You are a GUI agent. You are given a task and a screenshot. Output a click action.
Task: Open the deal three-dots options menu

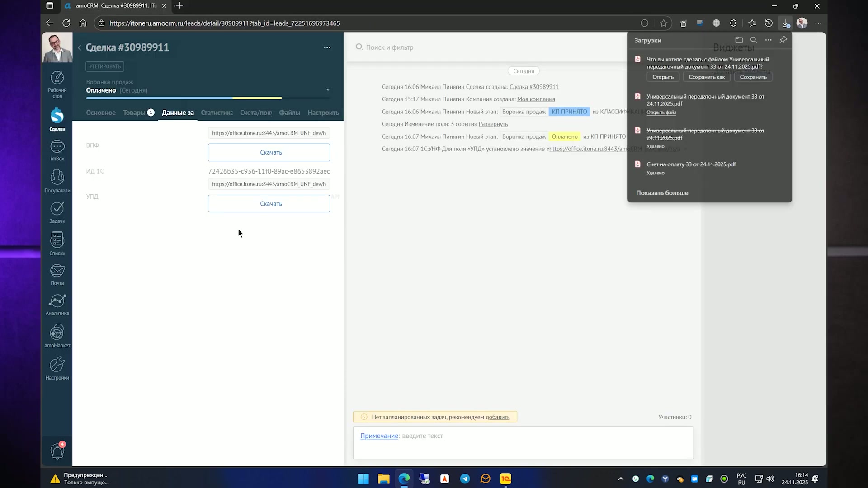327,47
